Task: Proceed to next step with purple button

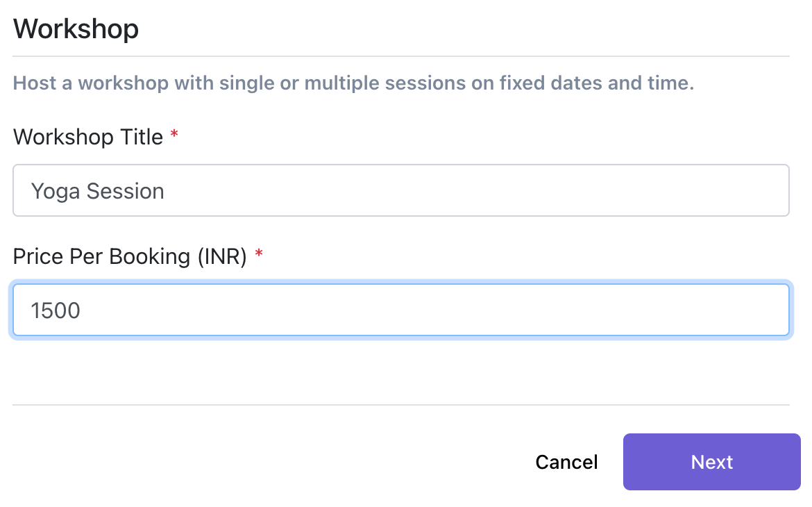Action: [711, 461]
